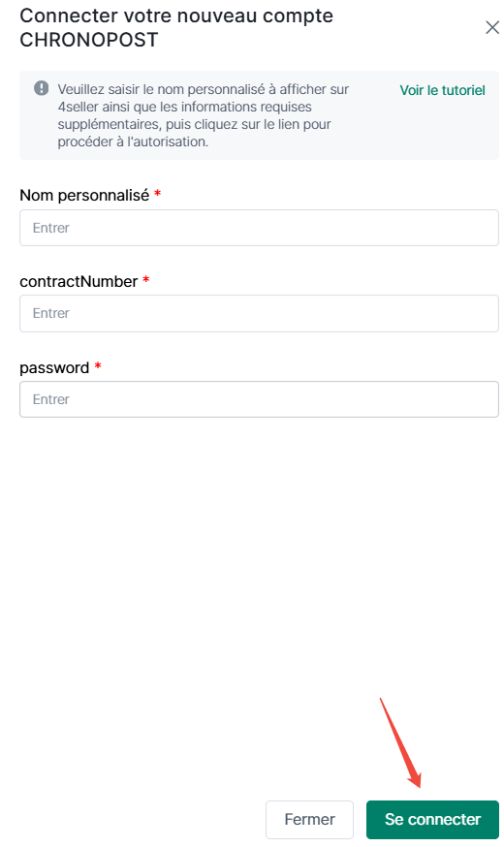Click the exclamation info icon in banner
This screenshot has width=504, height=847.
42,88
